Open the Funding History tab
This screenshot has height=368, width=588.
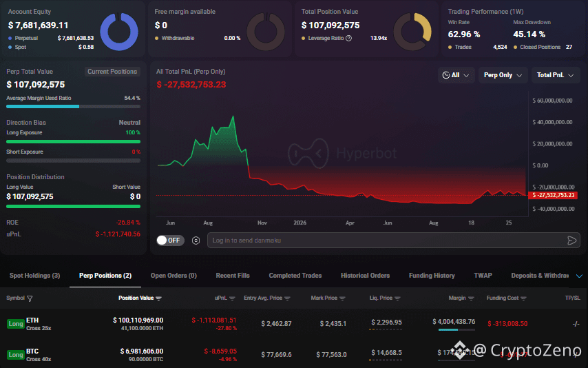tap(432, 276)
